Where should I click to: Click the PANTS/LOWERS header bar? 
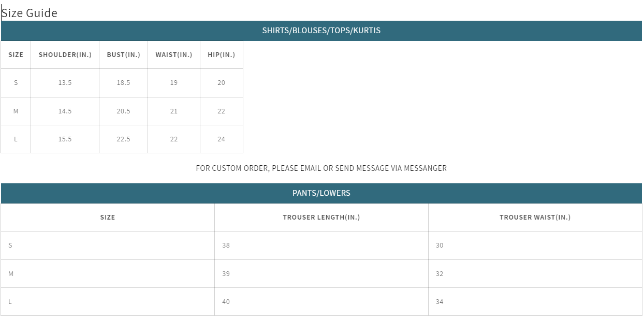point(321,193)
